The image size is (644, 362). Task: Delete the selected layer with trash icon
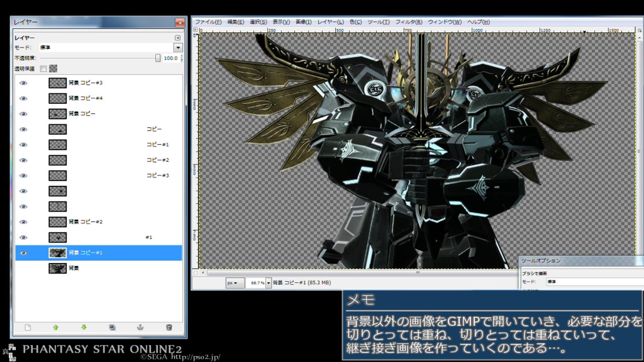pyautogui.click(x=169, y=328)
